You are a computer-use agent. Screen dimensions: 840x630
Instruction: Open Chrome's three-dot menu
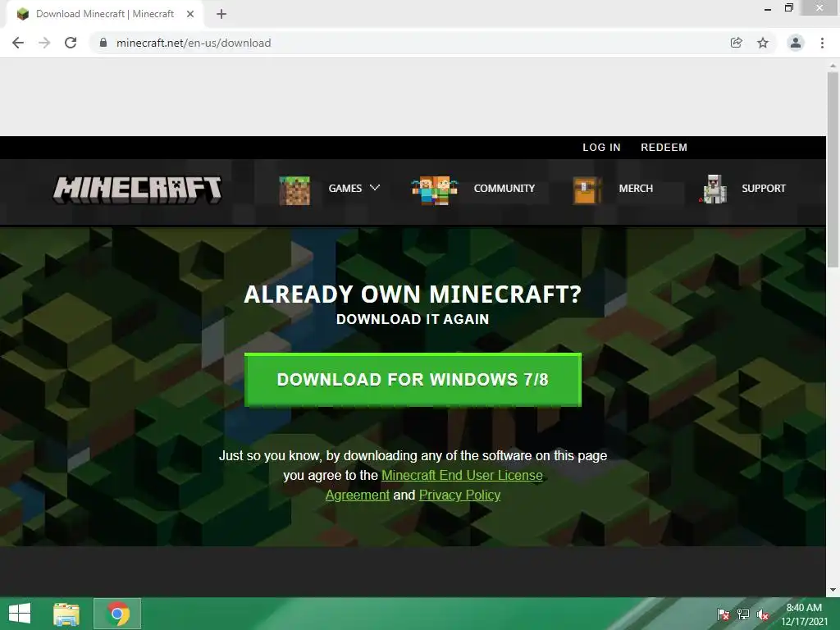click(x=822, y=43)
